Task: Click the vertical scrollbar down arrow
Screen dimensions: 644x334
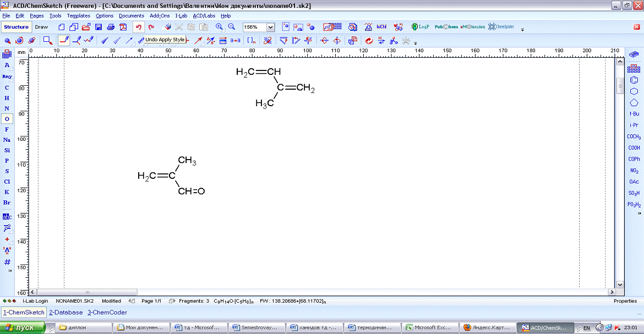Action: pyautogui.click(x=620, y=284)
